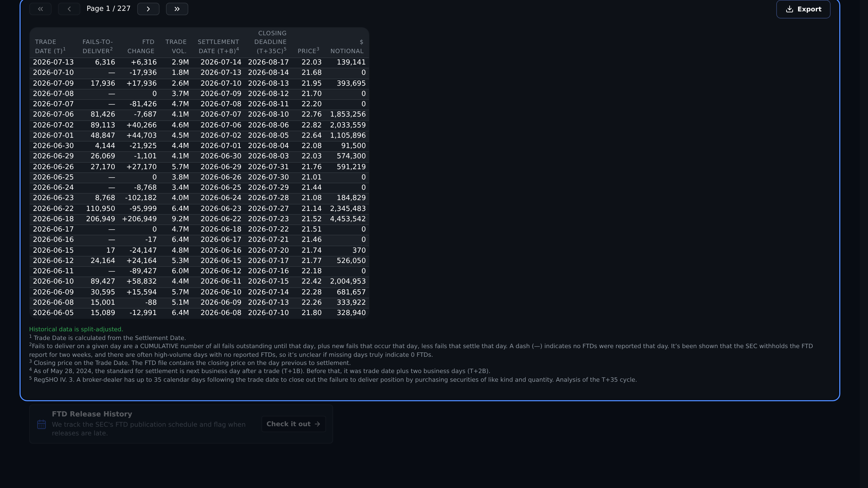This screenshot has height=488, width=868.
Task: Select fails-to-deliver value 81,426
Action: pyautogui.click(x=103, y=114)
